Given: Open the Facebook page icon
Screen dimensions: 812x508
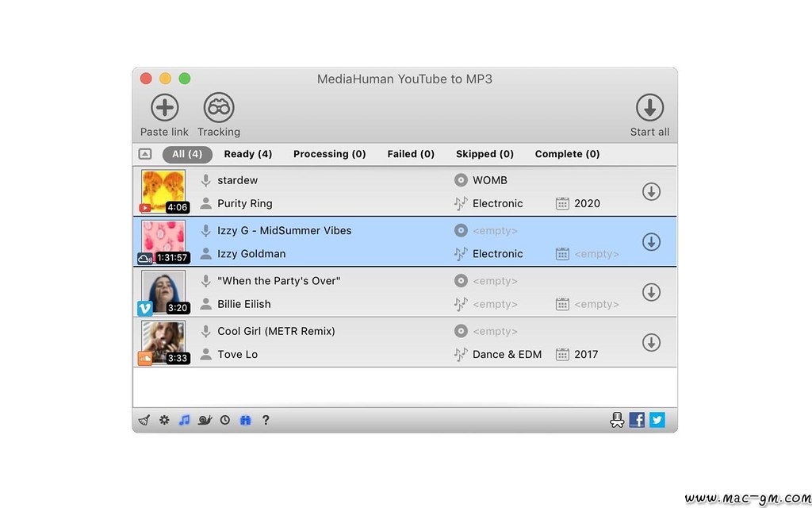Looking at the screenshot, I should tap(637, 420).
